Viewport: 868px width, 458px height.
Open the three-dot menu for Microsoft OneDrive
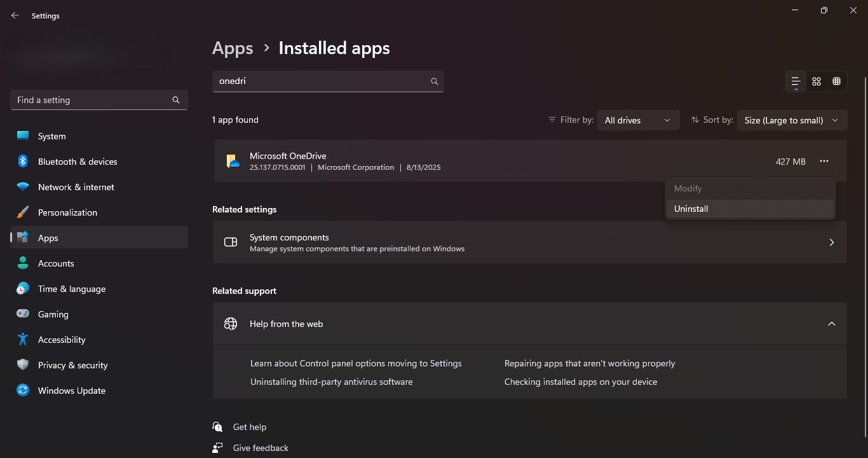(x=824, y=162)
